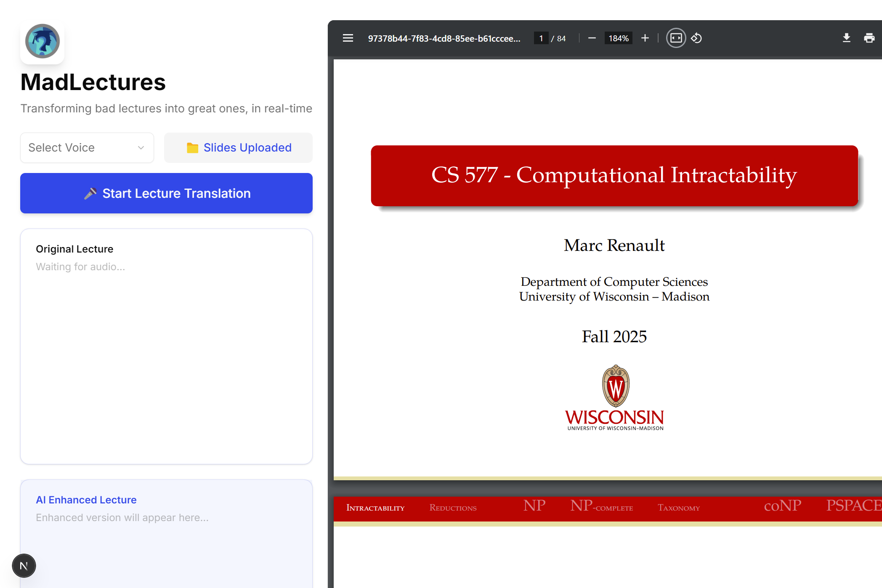The image size is (882, 588).
Task: Click the PDF zoom out minus icon
Action: coord(592,38)
